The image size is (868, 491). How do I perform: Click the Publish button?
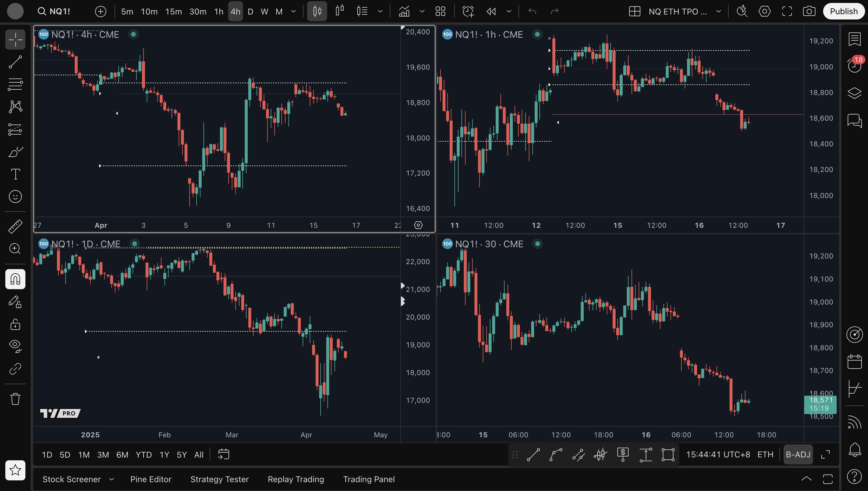click(x=843, y=12)
